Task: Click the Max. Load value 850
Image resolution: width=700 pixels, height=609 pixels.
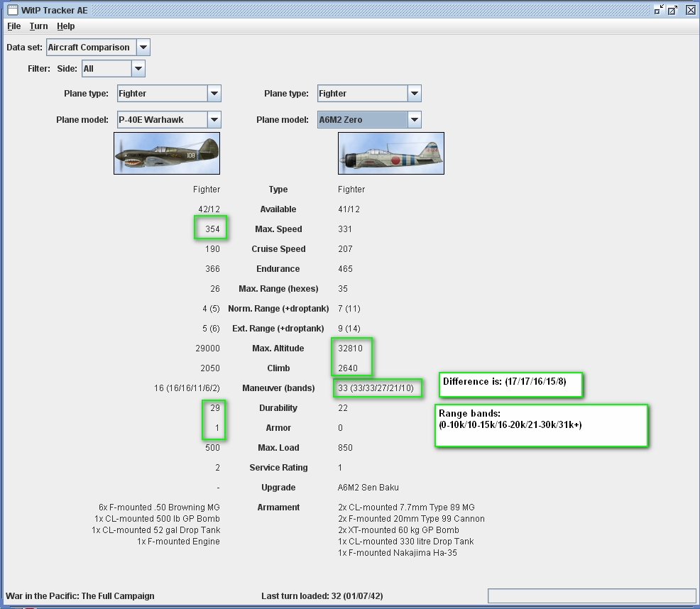Action: (x=345, y=447)
